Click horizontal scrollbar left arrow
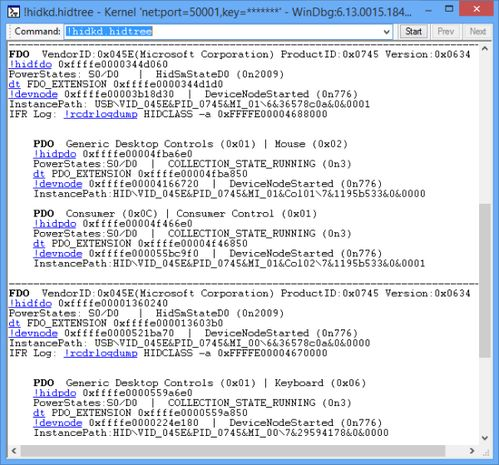The width and height of the screenshot is (499, 465). [14, 451]
